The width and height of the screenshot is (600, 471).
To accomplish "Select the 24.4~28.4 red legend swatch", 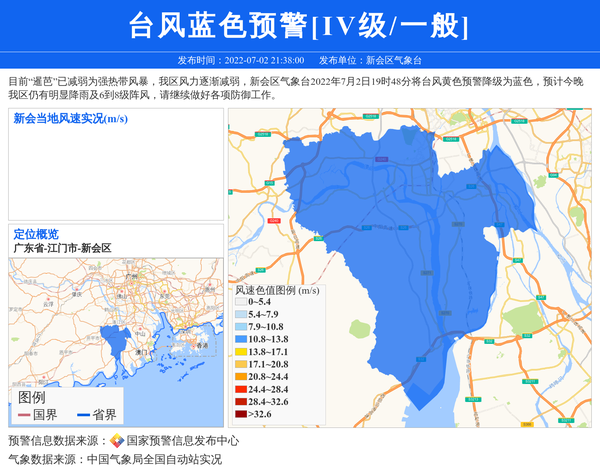I will [240, 389].
